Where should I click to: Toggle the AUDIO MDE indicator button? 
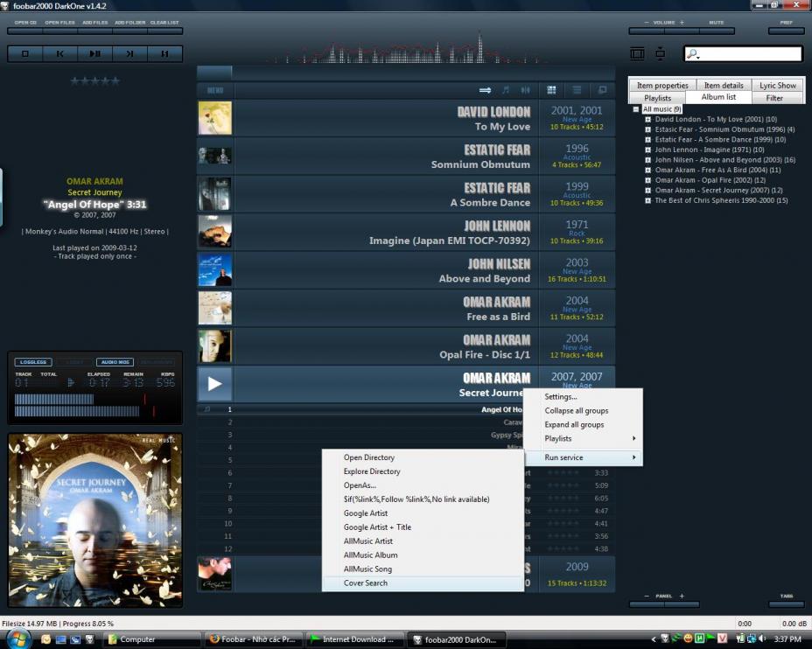click(x=115, y=362)
